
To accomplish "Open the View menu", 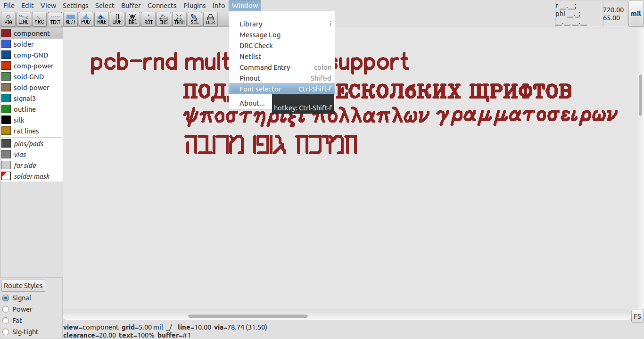I will pyautogui.click(x=48, y=6).
